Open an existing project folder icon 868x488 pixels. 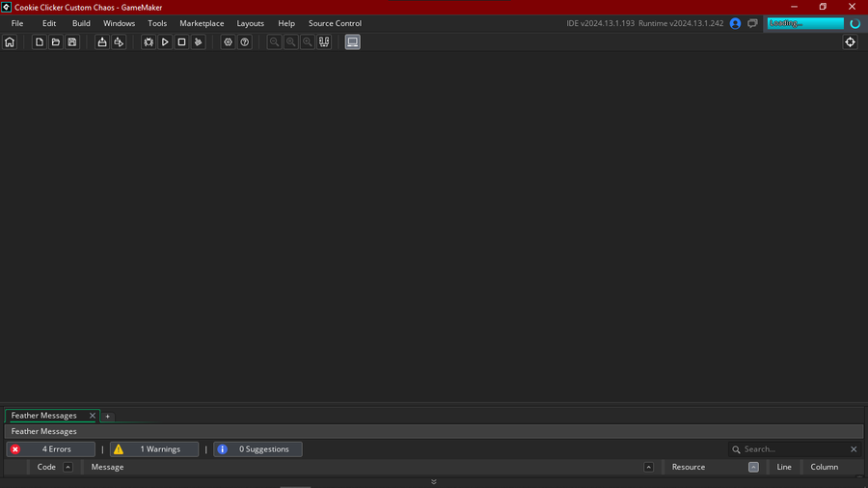tap(55, 42)
